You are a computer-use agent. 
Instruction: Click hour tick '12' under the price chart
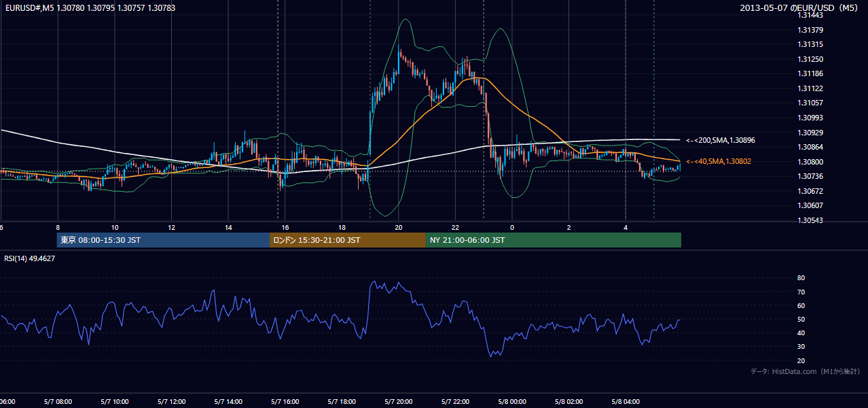[171, 227]
